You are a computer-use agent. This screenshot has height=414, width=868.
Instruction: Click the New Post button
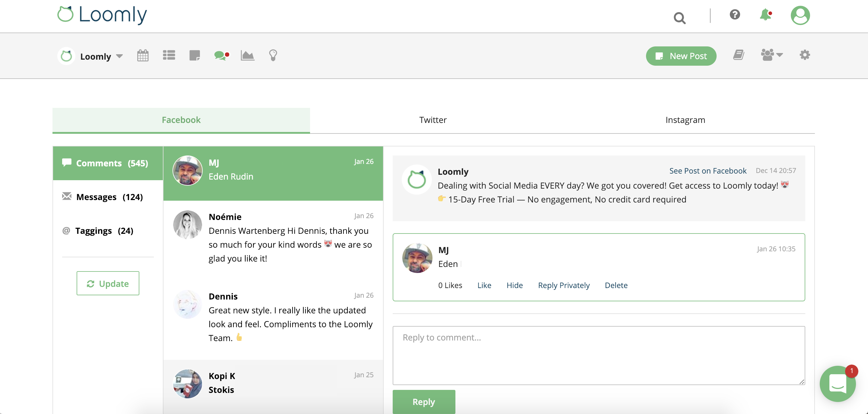click(681, 56)
